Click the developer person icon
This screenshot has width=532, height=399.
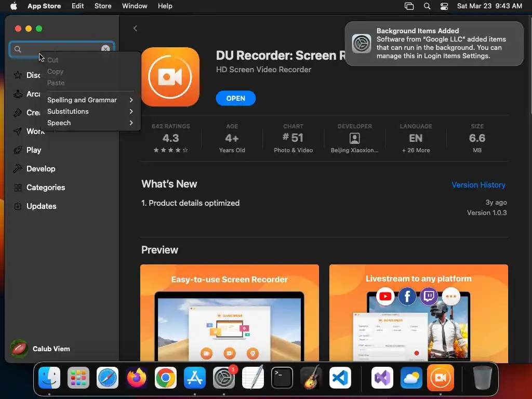tap(354, 138)
